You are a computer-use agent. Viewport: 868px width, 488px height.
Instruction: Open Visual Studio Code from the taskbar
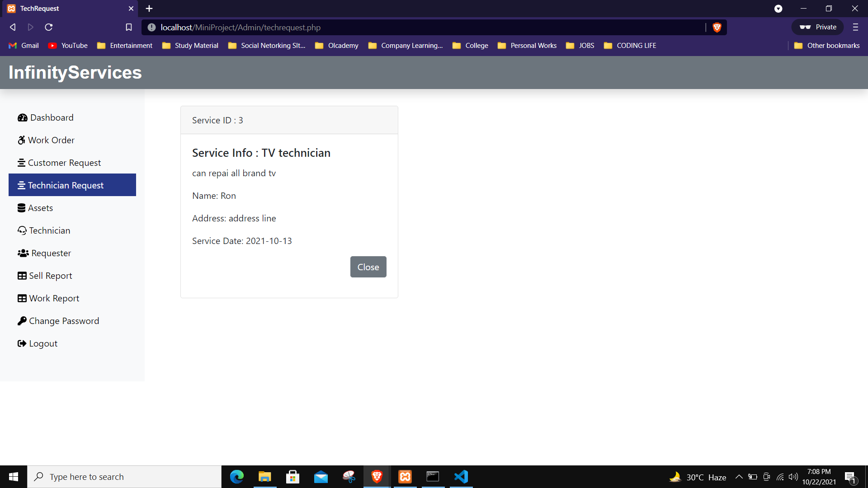click(x=461, y=476)
